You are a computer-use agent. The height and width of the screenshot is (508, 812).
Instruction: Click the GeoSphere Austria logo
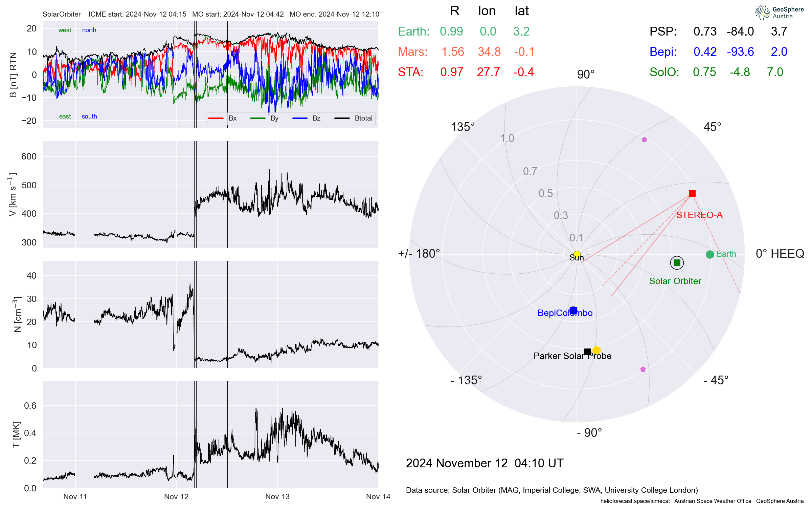pos(779,13)
